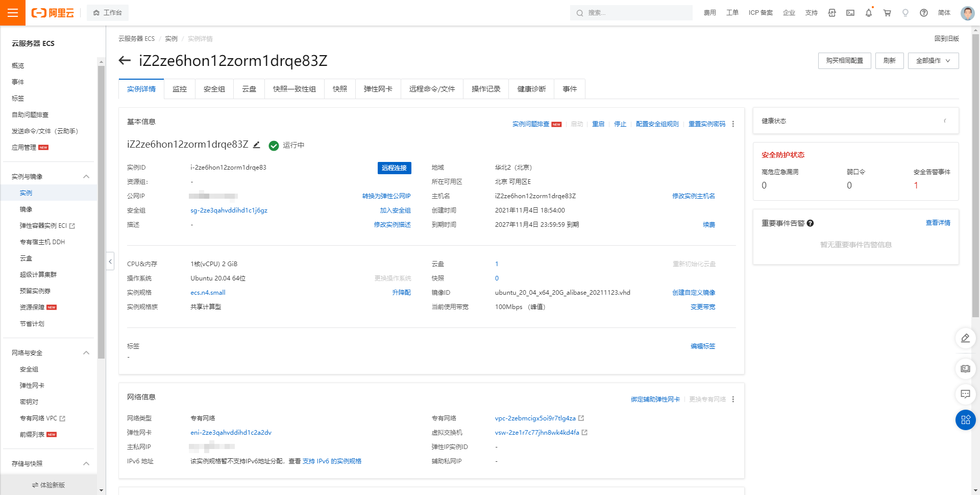This screenshot has width=980, height=495.
Task: Click 转换为弹性公网IP link
Action: pos(386,196)
